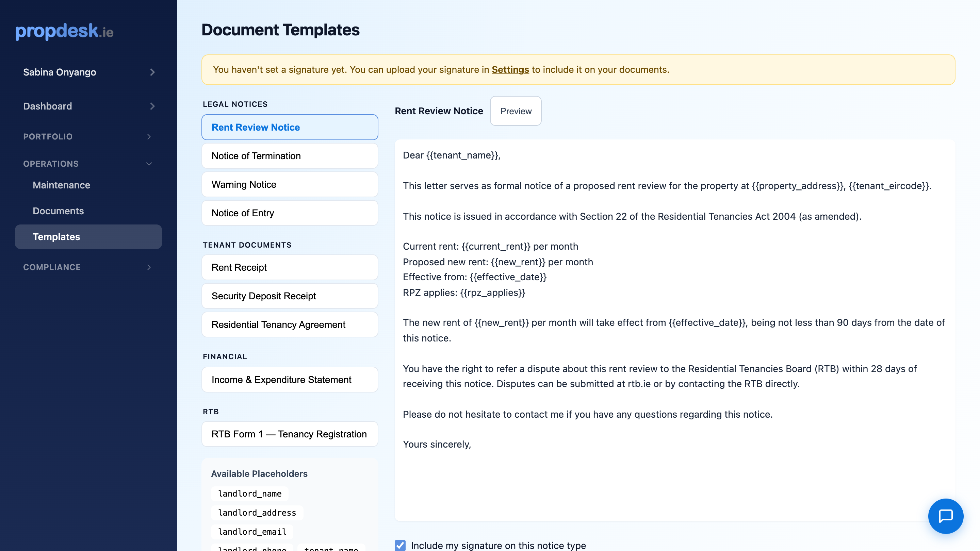
Task: Click the landlord_email placeholder chip
Action: coord(252,532)
